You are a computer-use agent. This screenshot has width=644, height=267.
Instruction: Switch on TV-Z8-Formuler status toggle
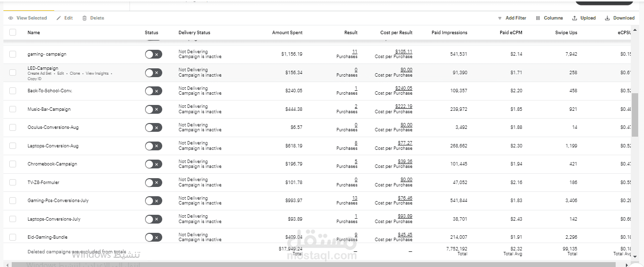pyautogui.click(x=153, y=183)
